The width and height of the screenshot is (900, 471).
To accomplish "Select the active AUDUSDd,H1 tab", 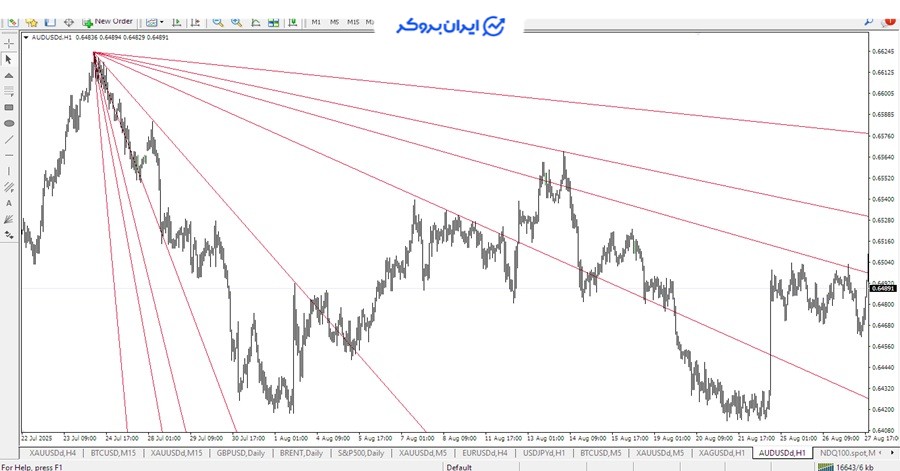I will click(x=782, y=453).
